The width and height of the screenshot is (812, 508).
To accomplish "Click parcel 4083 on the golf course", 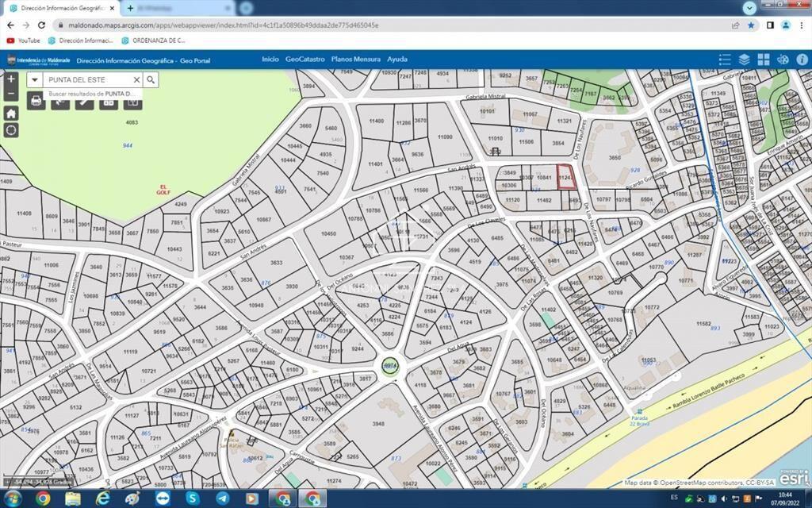I will [x=132, y=122].
